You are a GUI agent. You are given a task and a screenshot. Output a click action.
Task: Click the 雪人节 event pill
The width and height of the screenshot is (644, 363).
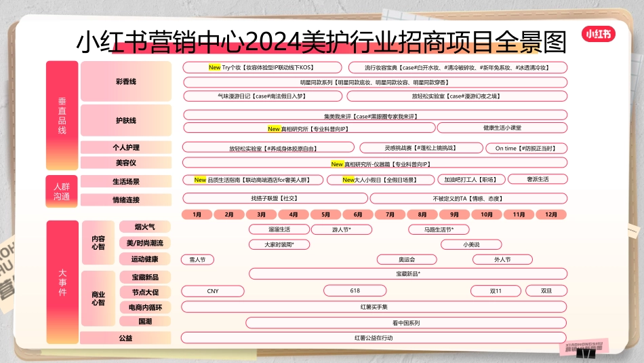197,259
